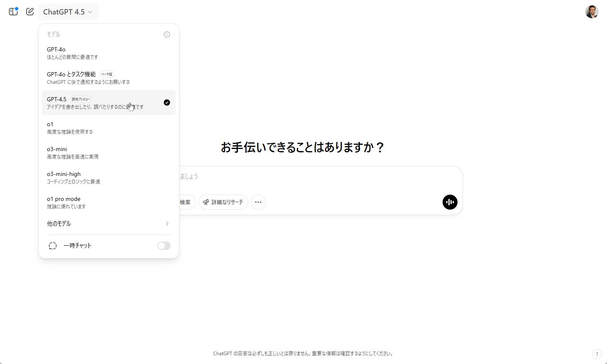Toggle the 一時チャット switch
This screenshot has height=364, width=607.
coord(164,246)
